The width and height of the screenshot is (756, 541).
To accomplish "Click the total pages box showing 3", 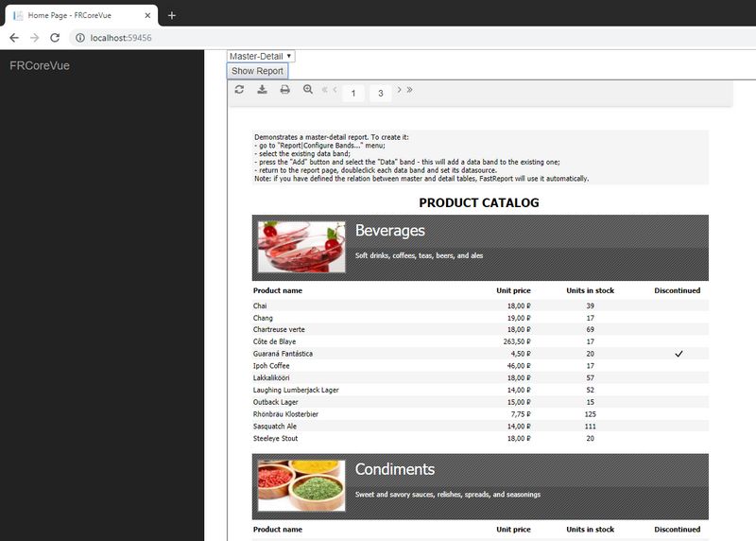I will [x=381, y=93].
